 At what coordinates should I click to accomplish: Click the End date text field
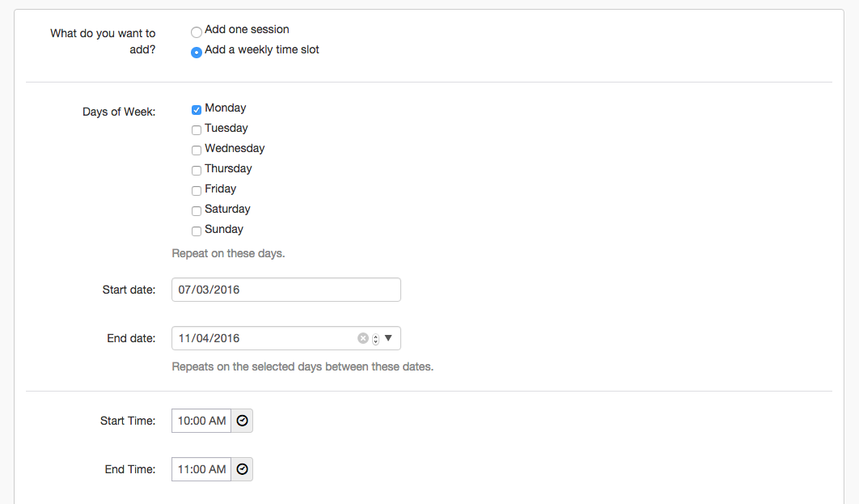pyautogui.click(x=263, y=338)
